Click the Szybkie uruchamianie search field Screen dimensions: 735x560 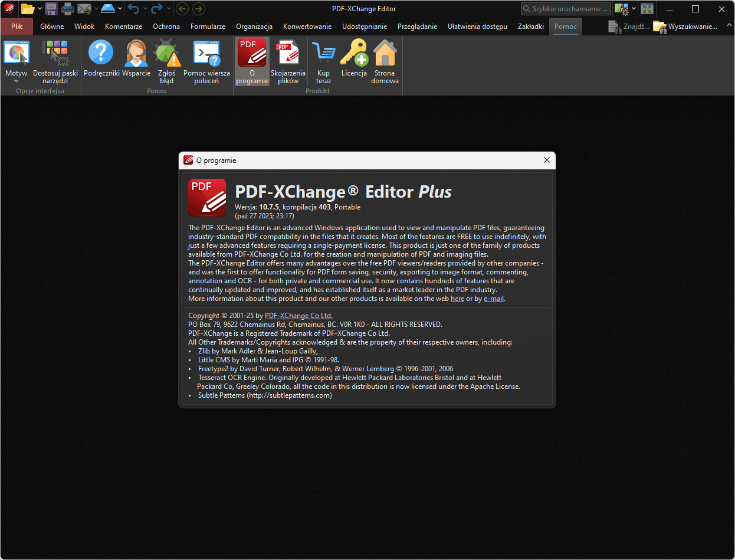click(566, 9)
